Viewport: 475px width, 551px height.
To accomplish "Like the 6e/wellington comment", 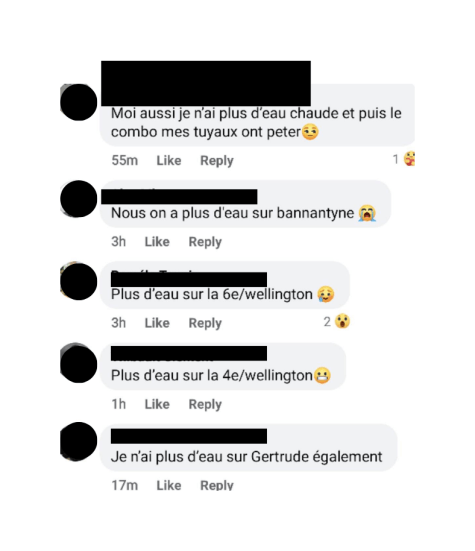I will tap(157, 323).
